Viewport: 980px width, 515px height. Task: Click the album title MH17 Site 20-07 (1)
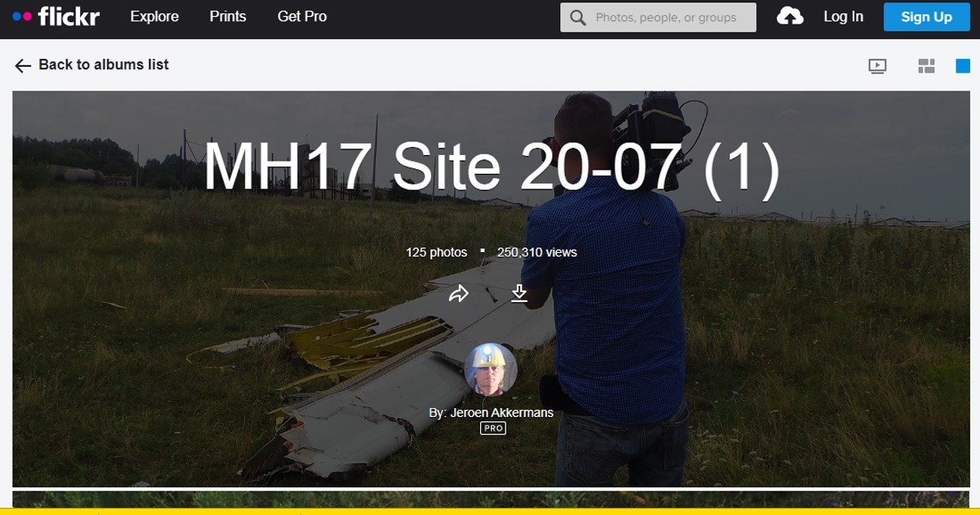click(492, 167)
